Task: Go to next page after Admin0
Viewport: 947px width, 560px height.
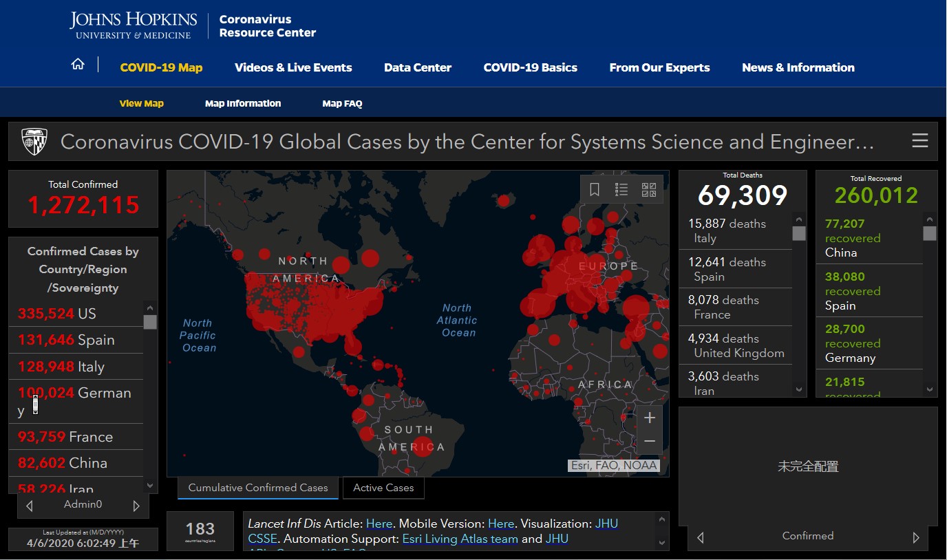Action: (136, 506)
